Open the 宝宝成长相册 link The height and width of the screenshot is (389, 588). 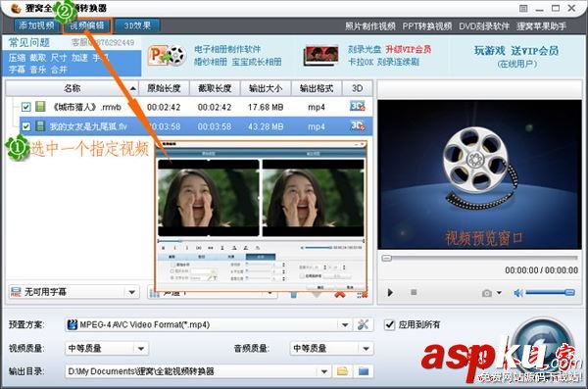[x=257, y=62]
